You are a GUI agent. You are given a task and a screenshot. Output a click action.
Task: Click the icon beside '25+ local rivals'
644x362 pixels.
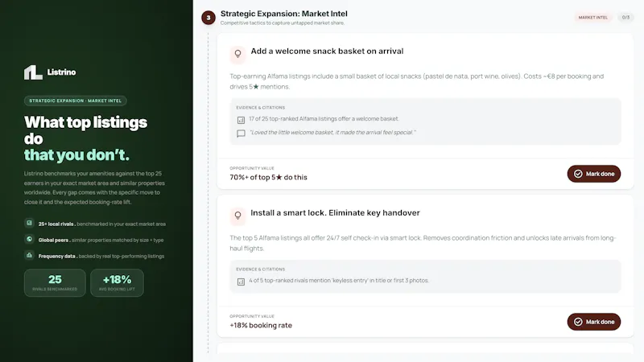29,224
